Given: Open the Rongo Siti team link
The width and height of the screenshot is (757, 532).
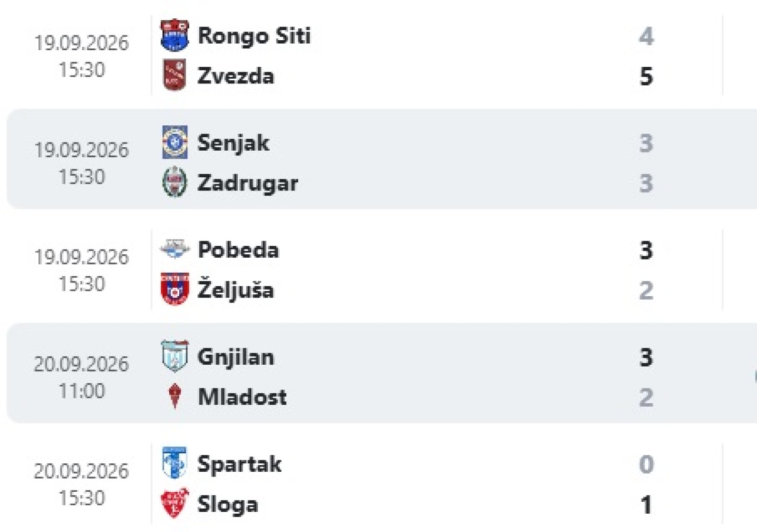Looking at the screenshot, I should (x=254, y=35).
